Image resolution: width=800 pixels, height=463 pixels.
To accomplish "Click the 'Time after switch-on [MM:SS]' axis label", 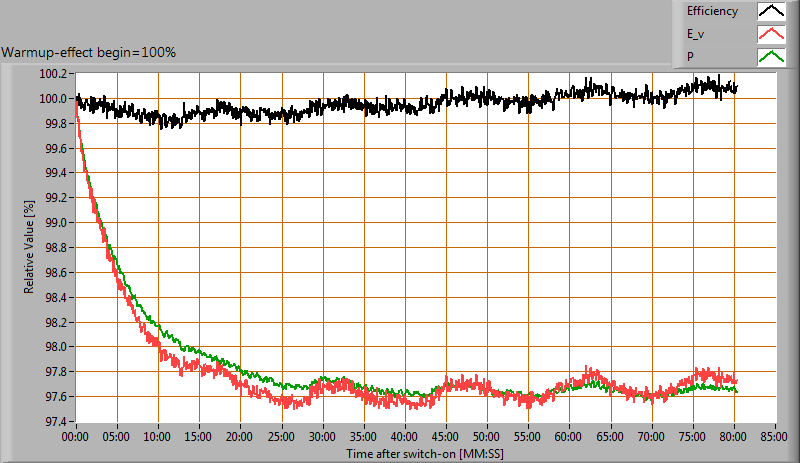I will [426, 453].
